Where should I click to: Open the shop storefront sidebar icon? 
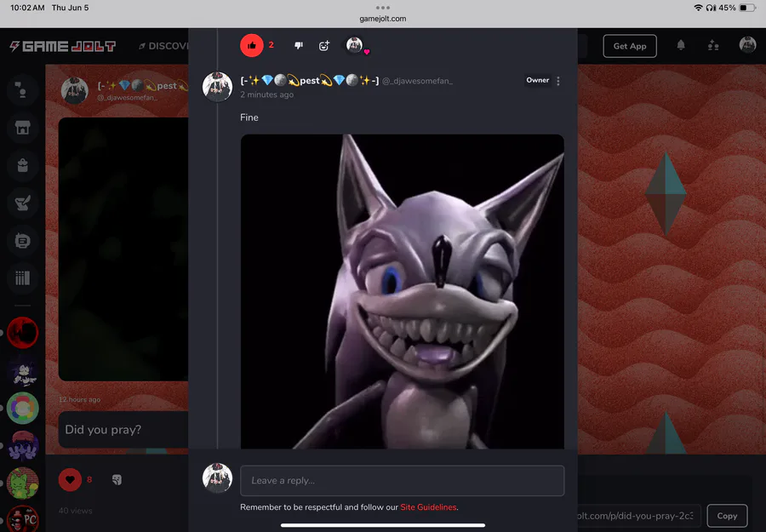pos(22,128)
